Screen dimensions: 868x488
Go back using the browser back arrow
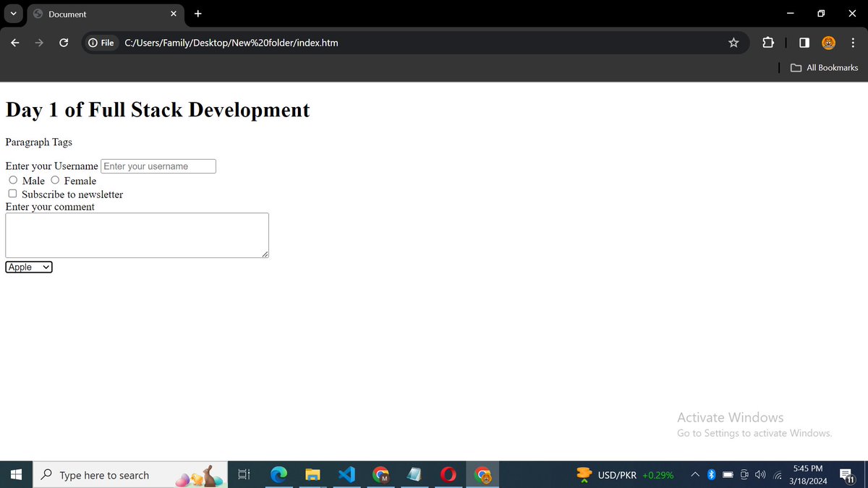point(14,43)
